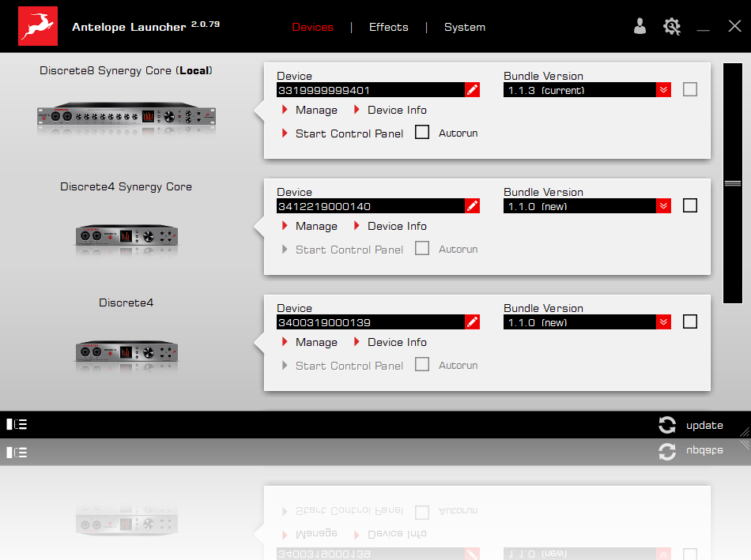The height and width of the screenshot is (560, 751).
Task: Click the 'Discrete8 Synergy Core (Local)' title
Action: tap(126, 71)
